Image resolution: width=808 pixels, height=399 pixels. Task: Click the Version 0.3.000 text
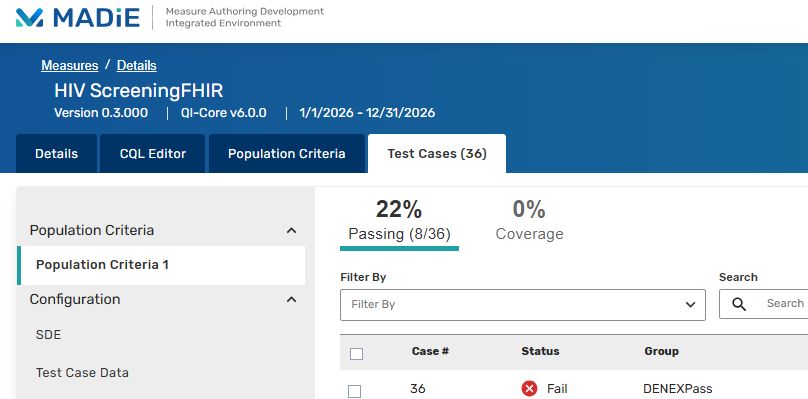click(x=101, y=112)
